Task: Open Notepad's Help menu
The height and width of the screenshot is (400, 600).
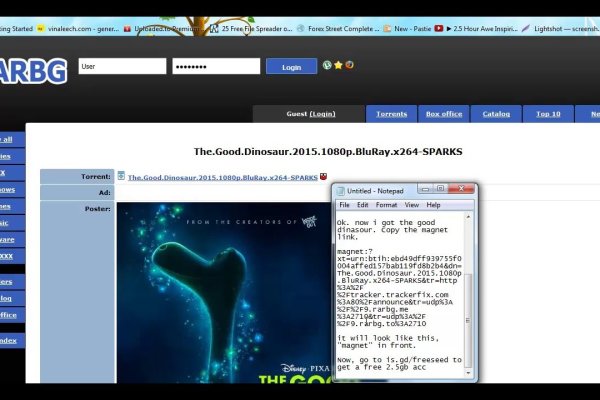Action: (x=433, y=205)
